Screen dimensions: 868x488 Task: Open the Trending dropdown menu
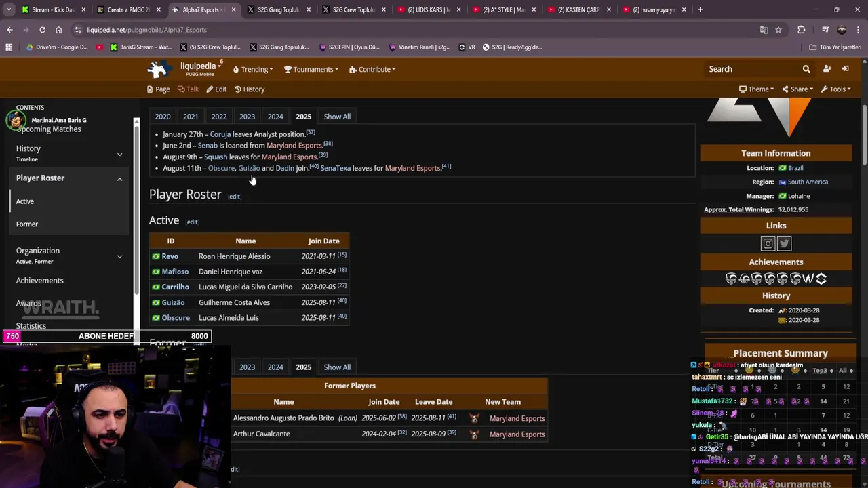[x=252, y=69]
